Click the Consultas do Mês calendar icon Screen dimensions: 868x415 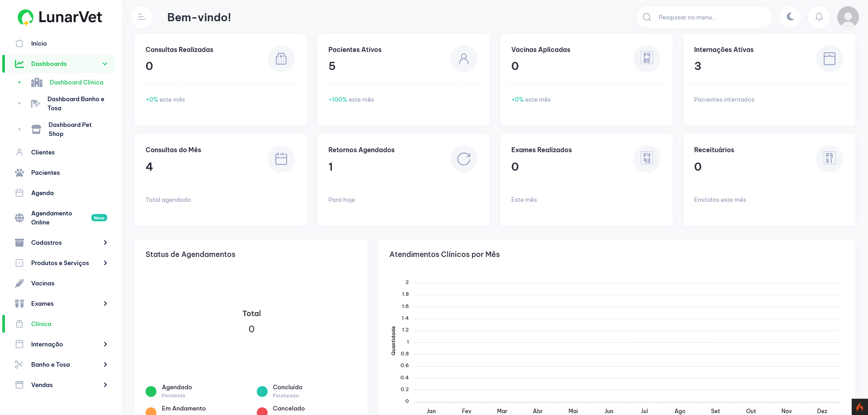[281, 159]
